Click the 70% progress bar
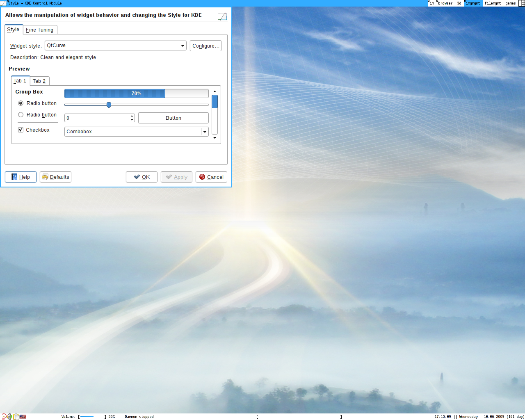This screenshot has width=525, height=420. point(137,94)
